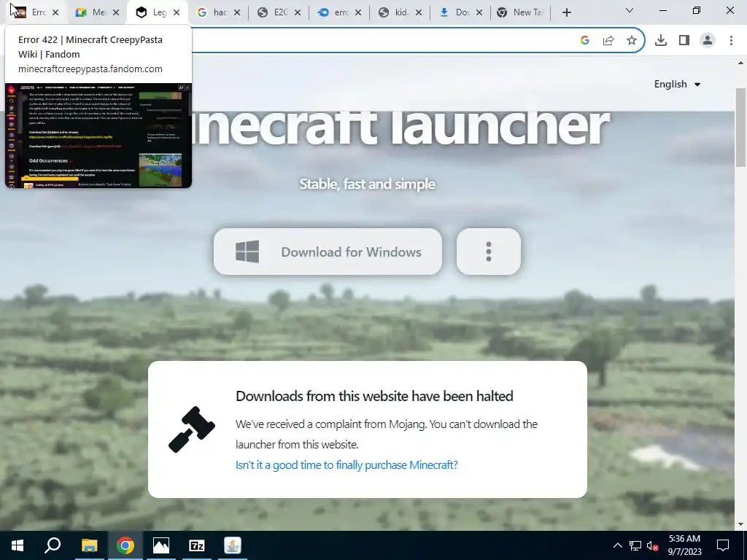This screenshot has width=747, height=560.
Task: Open File Explorer from the taskbar
Action: (x=89, y=545)
